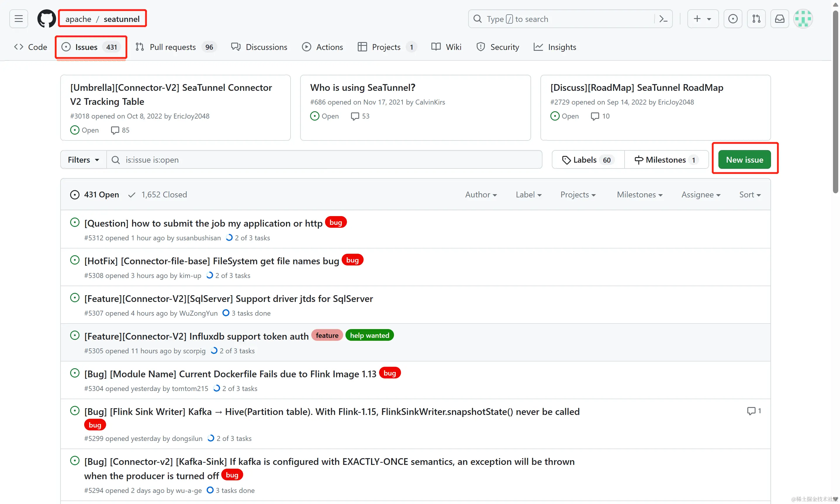This screenshot has width=840, height=504.
Task: Expand the Sort dropdown
Action: click(750, 194)
